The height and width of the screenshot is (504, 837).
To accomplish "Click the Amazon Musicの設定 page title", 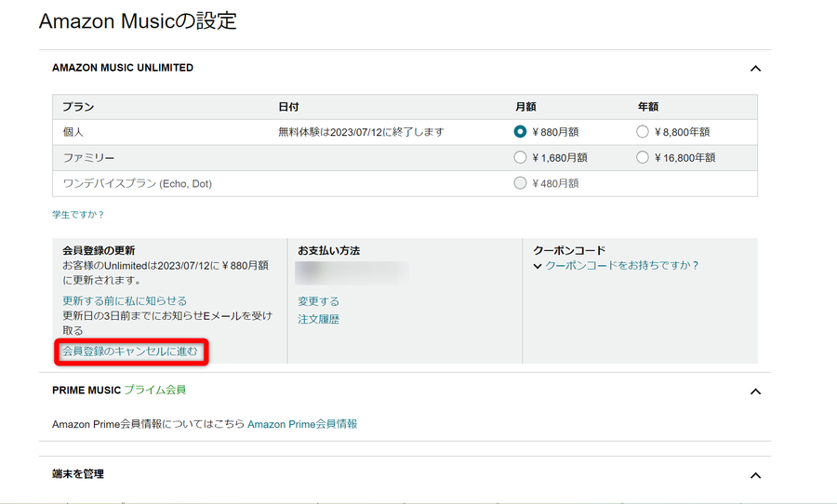I will click(138, 20).
